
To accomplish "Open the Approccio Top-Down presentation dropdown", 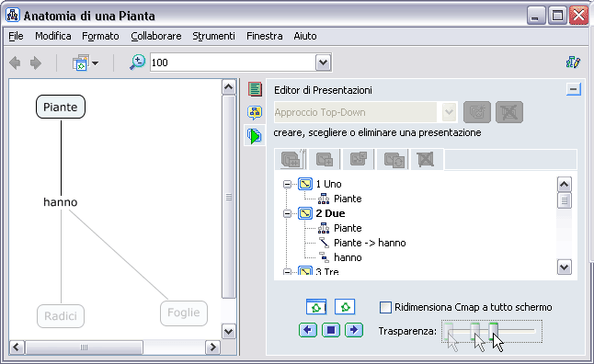I will pyautogui.click(x=449, y=112).
